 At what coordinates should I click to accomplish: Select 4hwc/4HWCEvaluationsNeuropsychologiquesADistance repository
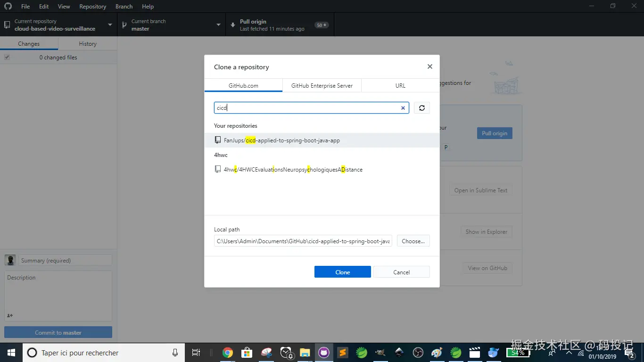[x=322, y=169]
